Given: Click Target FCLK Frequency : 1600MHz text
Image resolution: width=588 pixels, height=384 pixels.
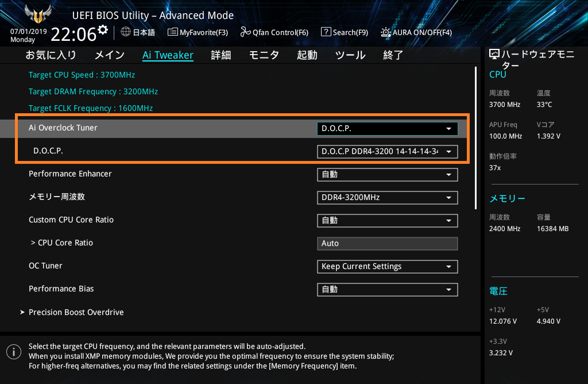Looking at the screenshot, I should 91,108.
